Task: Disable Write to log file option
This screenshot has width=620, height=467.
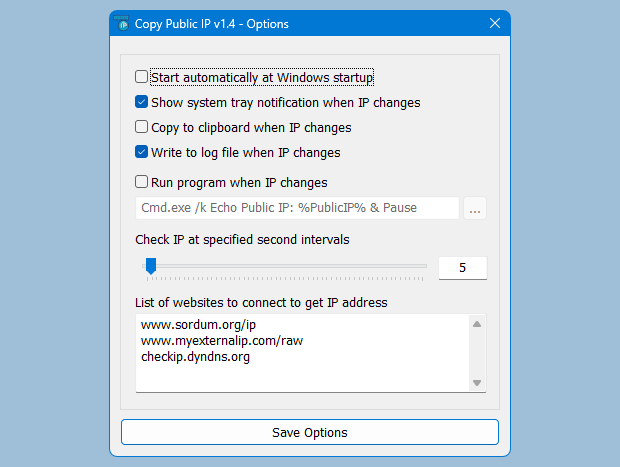Action: click(x=142, y=153)
